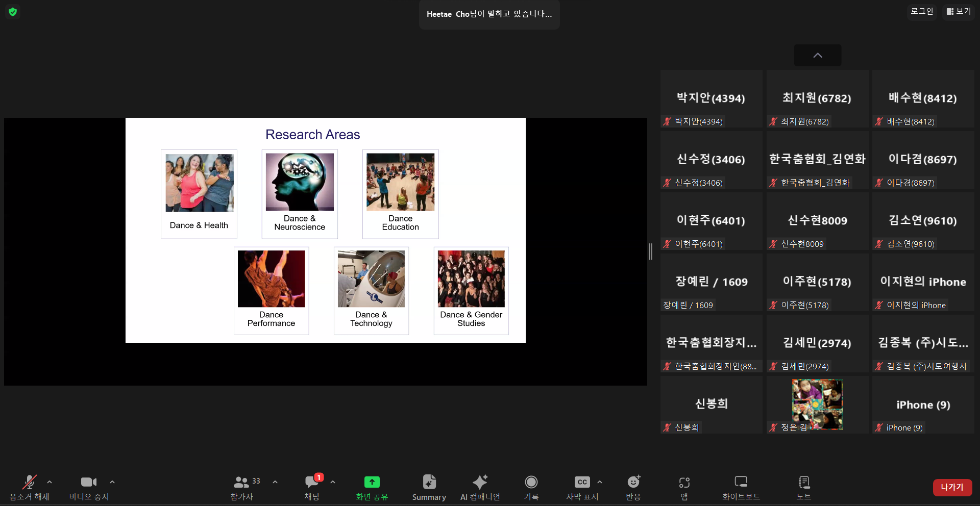Select participant tile iPhone (9)
Screen dimensions: 980x506
[923, 404]
